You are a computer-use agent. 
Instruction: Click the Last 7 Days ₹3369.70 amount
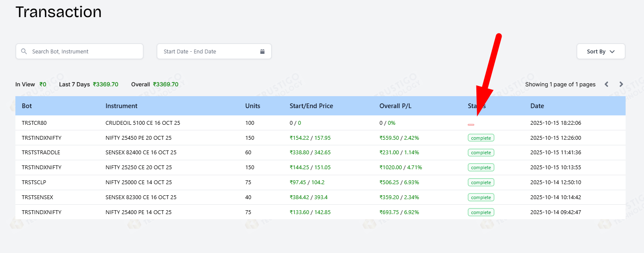(106, 84)
